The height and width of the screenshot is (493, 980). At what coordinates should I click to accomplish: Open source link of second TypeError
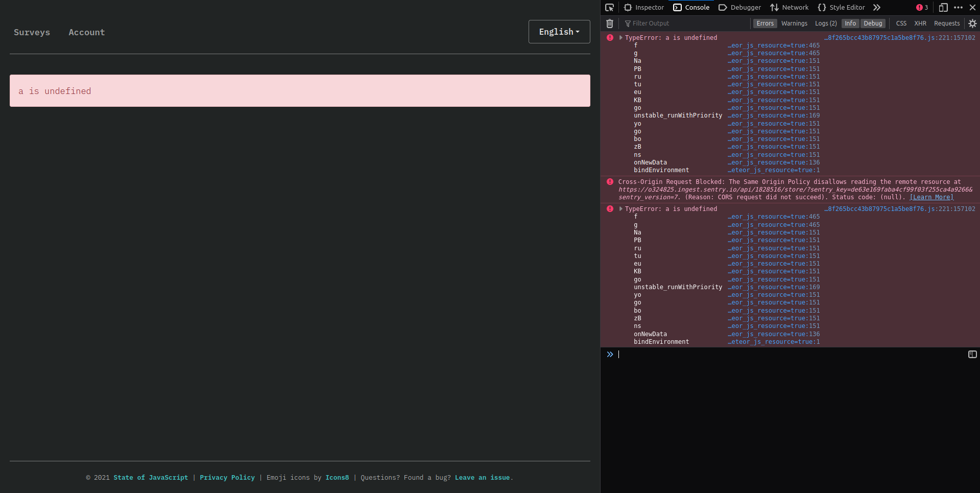pyautogui.click(x=900, y=209)
